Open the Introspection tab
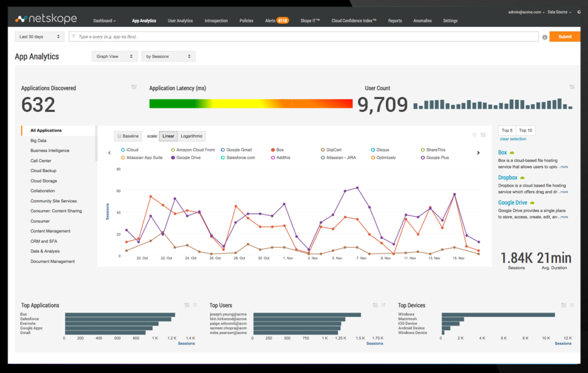Image resolution: width=588 pixels, height=373 pixels. pyautogui.click(x=216, y=21)
